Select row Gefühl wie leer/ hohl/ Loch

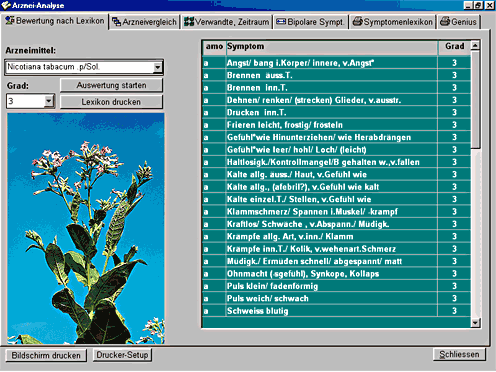337,150
